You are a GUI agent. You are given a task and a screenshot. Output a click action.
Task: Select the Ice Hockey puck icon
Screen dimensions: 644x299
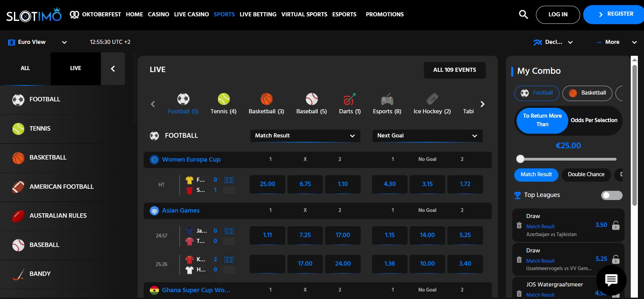(432, 99)
